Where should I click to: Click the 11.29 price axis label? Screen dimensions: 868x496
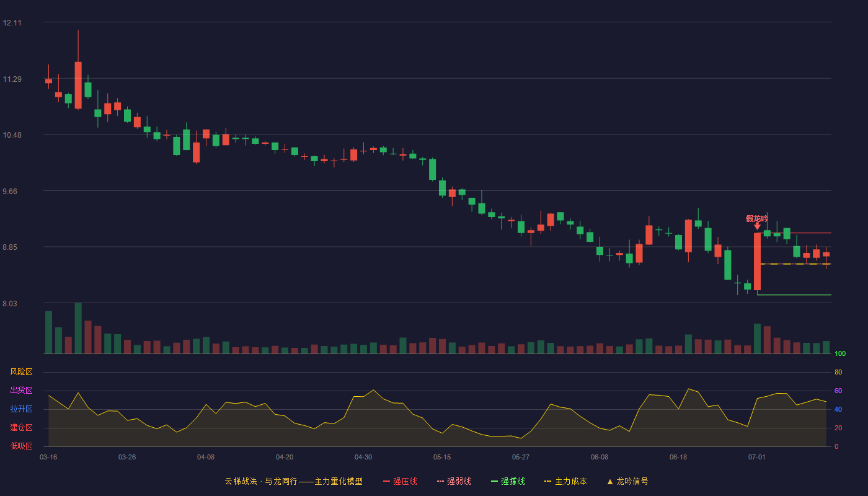point(12,79)
